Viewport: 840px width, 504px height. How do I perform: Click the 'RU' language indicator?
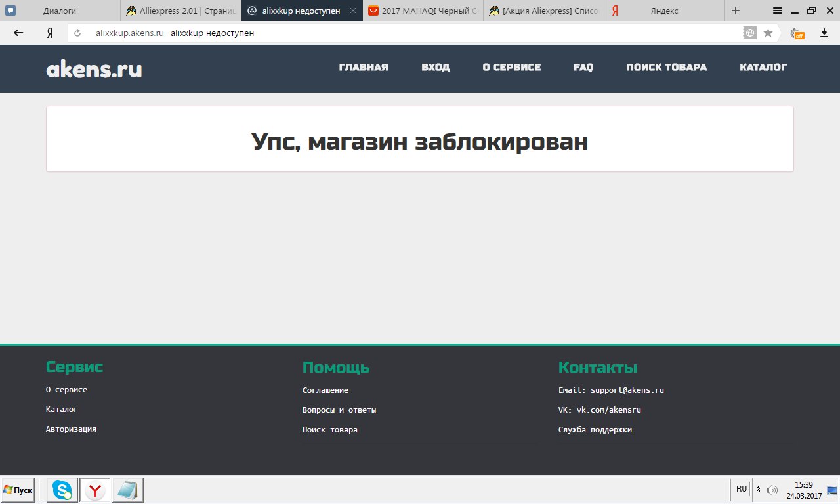742,490
